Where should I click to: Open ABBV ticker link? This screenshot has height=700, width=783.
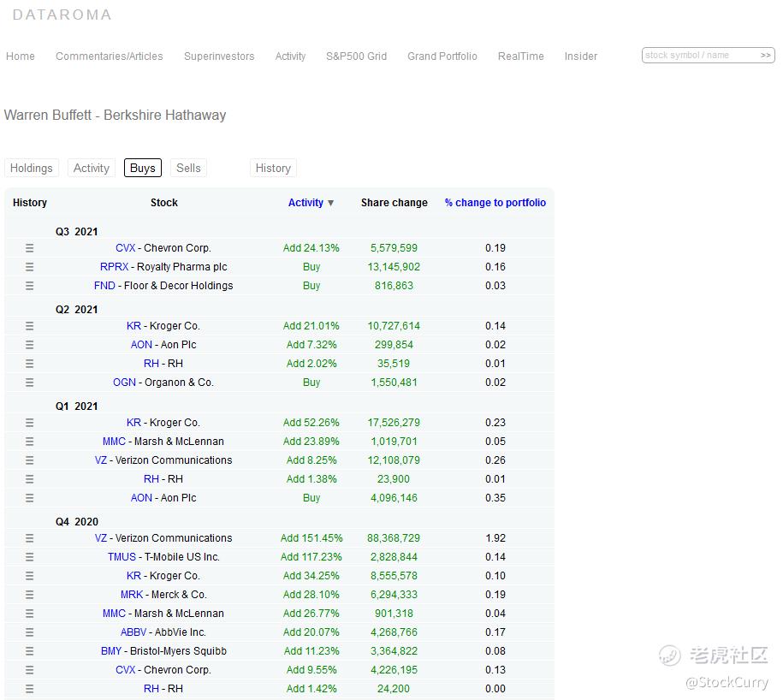[133, 632]
